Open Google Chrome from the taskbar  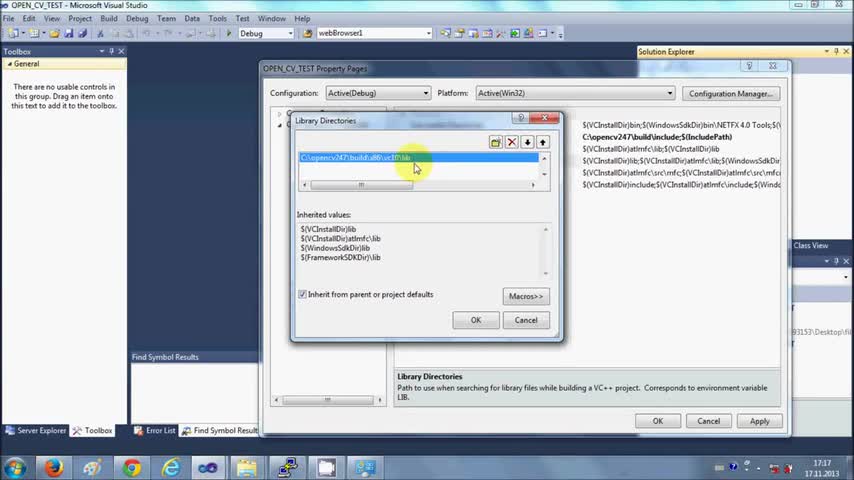coord(131,467)
